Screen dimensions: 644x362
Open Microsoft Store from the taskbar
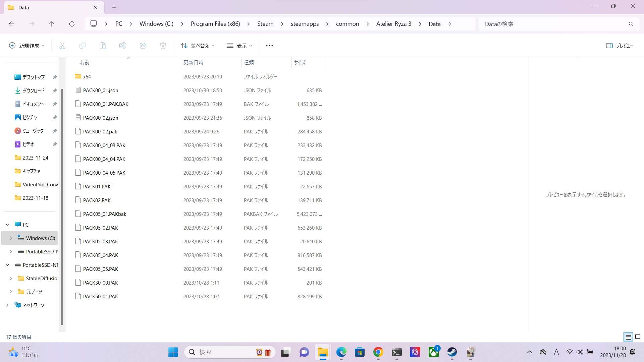coord(360,352)
